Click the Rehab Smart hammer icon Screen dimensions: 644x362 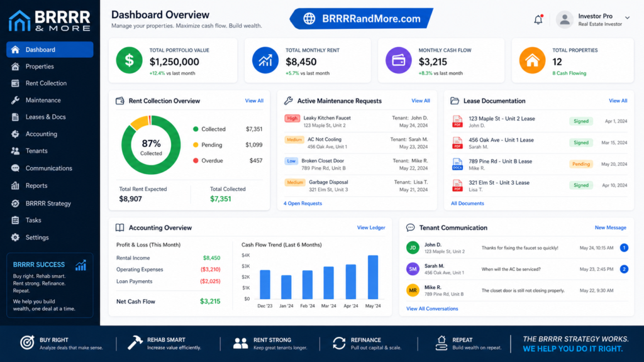(135, 343)
